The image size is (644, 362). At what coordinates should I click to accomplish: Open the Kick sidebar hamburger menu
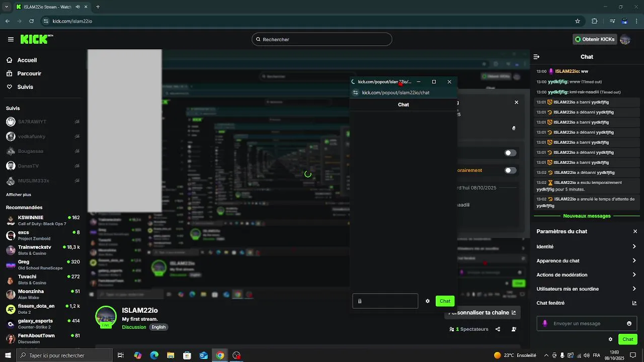click(x=11, y=39)
